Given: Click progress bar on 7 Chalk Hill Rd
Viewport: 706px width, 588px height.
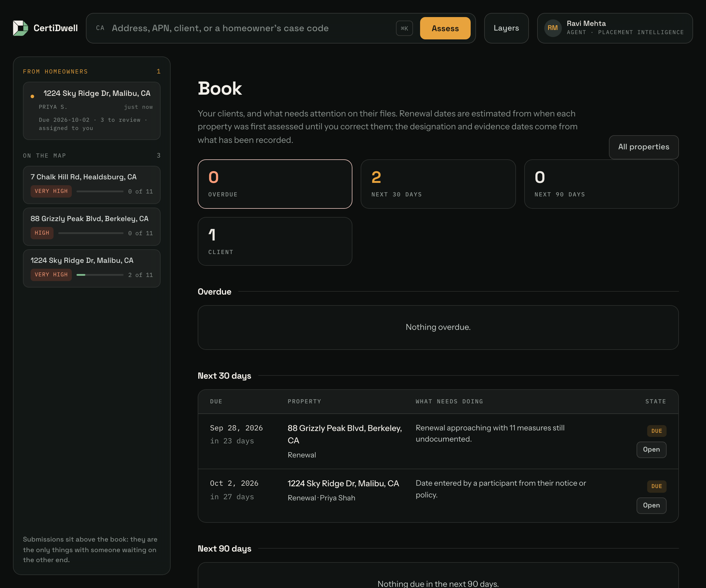Looking at the screenshot, I should coord(100,191).
